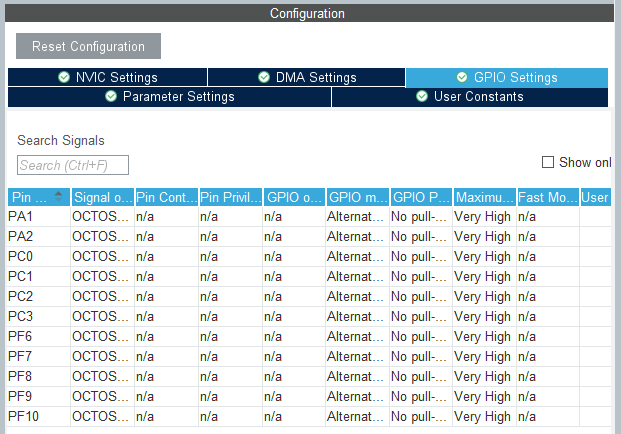Screen dimensions: 621x434
Task: Select the GPIO Settings tab
Action: point(507,77)
